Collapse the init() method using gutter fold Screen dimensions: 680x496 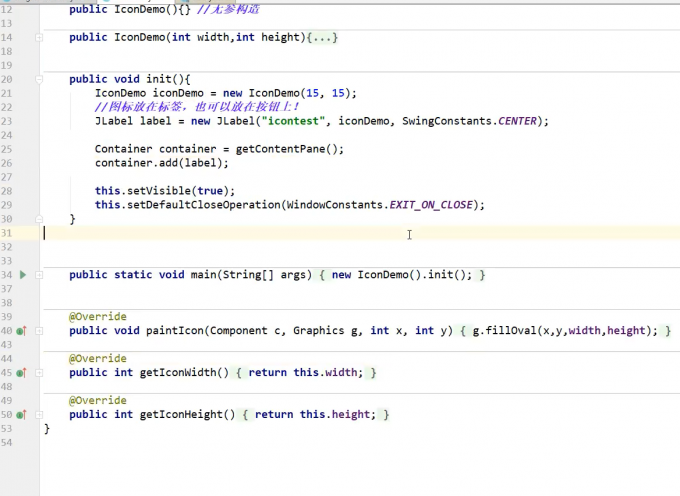40,79
